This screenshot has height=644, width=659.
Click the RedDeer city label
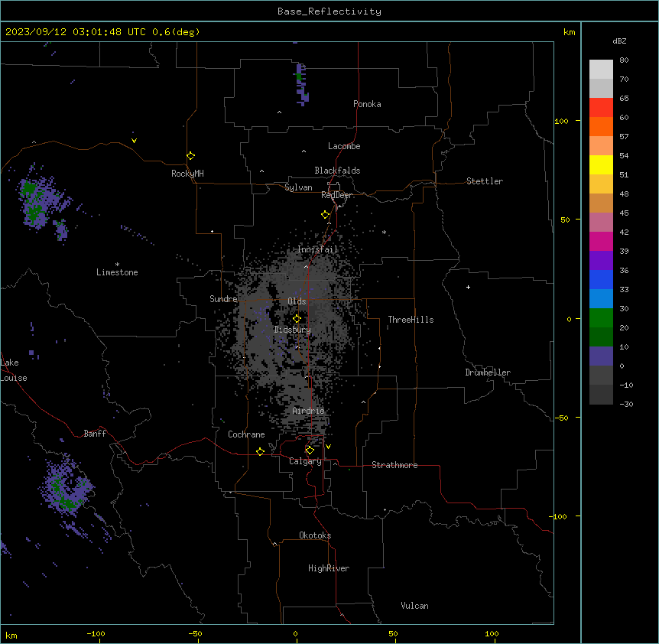pyautogui.click(x=336, y=195)
